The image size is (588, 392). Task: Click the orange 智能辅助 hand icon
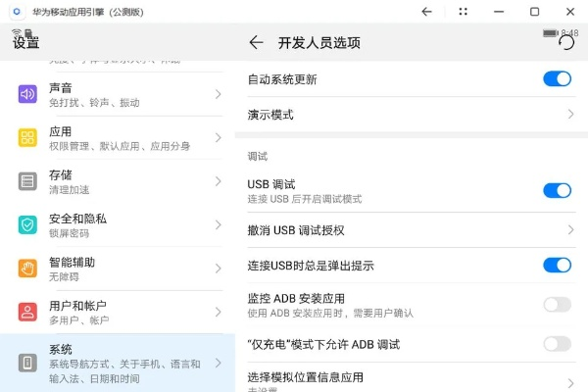(27, 268)
